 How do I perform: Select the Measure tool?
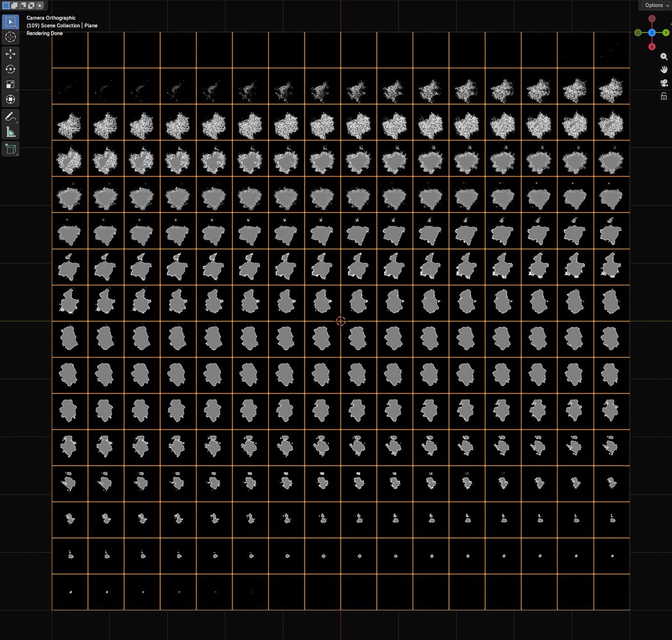point(11,132)
